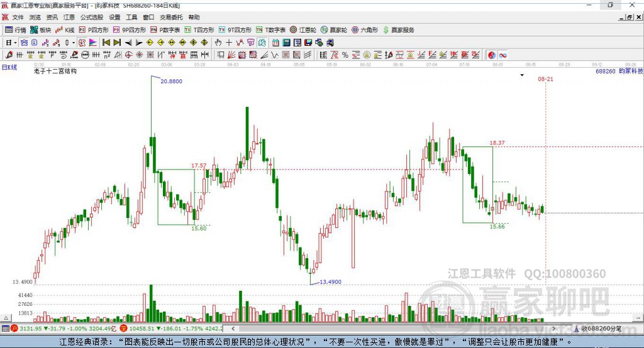Open the 帮助 menu
The height and width of the screenshot is (348, 644).
point(194,17)
